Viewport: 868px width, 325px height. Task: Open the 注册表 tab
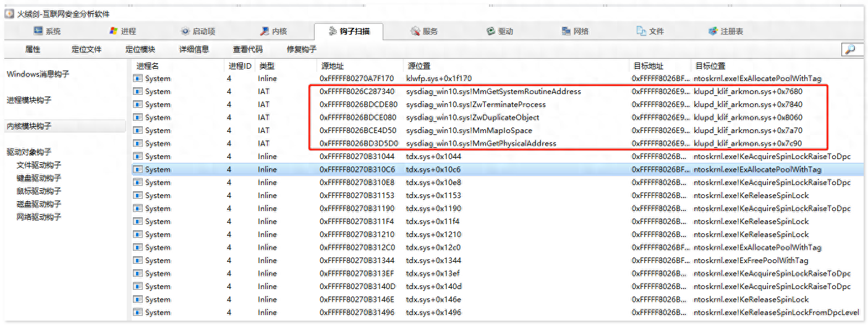(x=726, y=31)
